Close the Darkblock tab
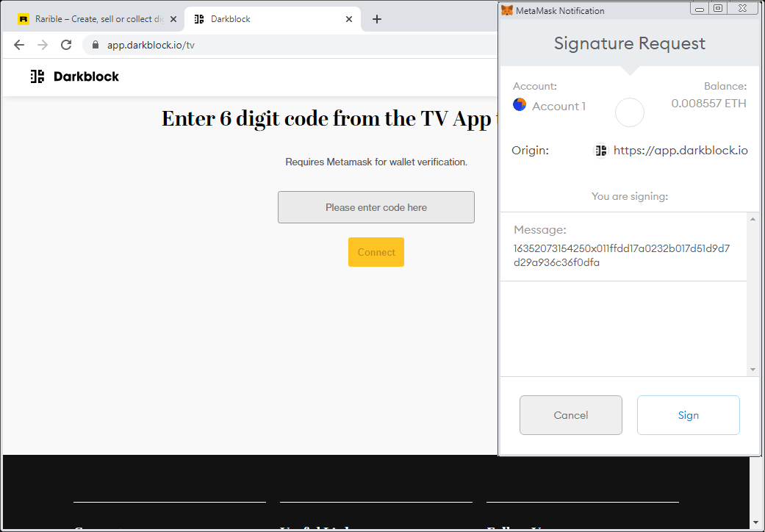The image size is (765, 532). (x=349, y=19)
